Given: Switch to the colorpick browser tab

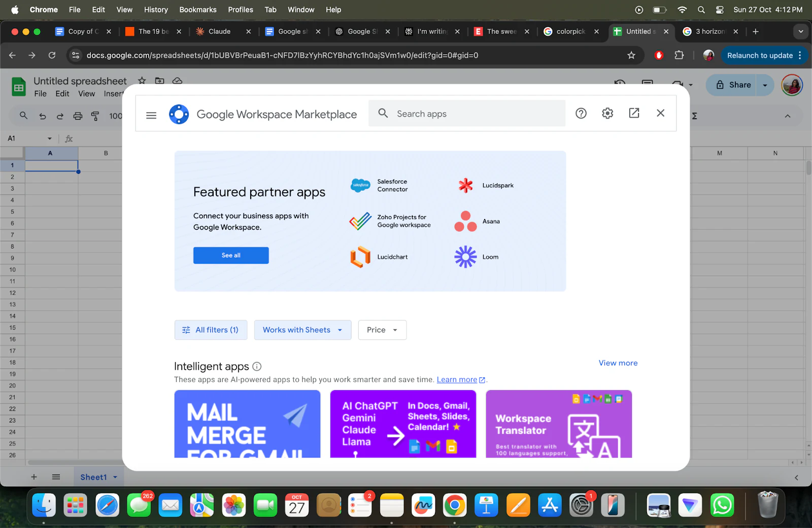Looking at the screenshot, I should [571, 31].
